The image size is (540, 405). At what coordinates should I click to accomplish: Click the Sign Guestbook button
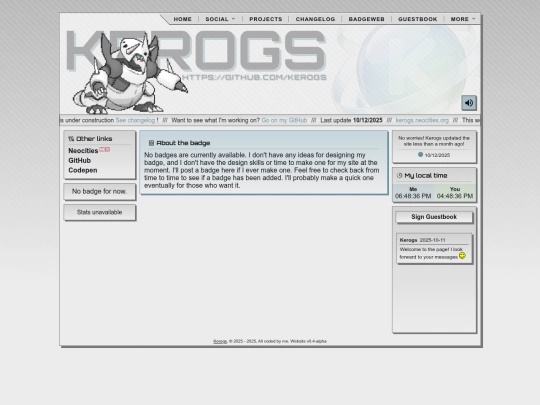point(434,217)
